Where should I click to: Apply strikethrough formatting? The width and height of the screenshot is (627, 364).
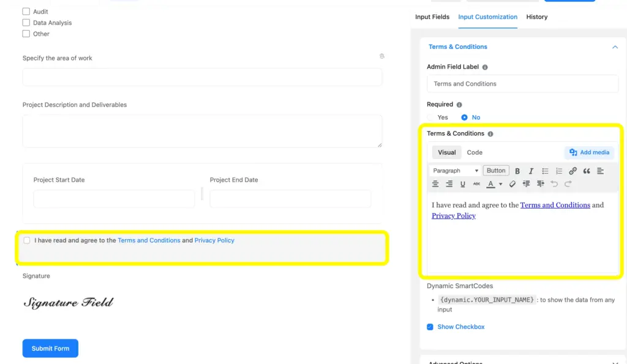(476, 184)
